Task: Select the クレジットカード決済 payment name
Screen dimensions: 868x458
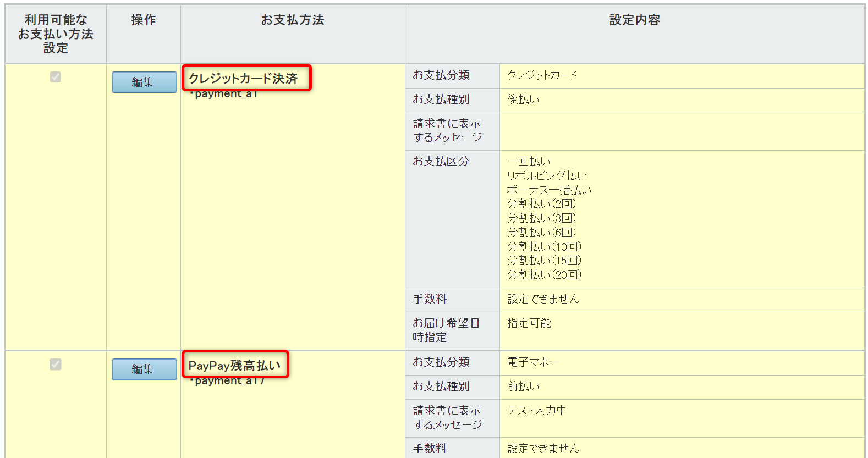Action: pyautogui.click(x=243, y=79)
